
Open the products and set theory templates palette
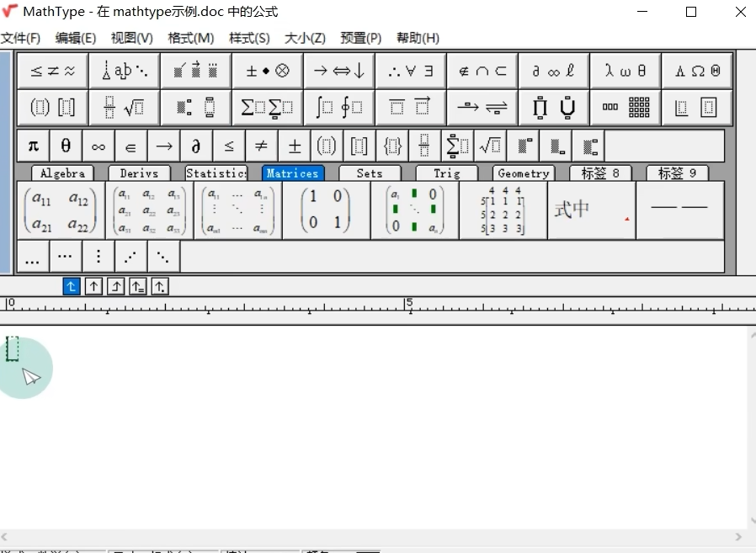pyautogui.click(x=553, y=107)
